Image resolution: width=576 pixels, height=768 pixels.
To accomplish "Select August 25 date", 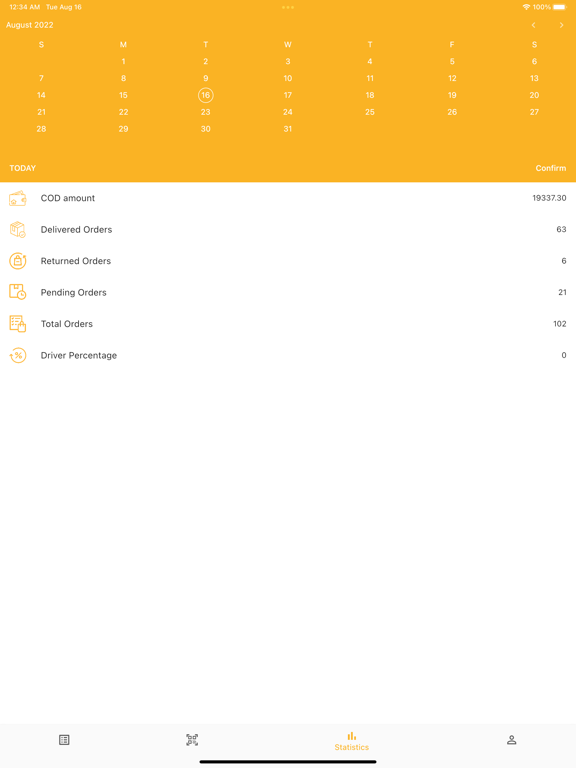I will point(370,112).
